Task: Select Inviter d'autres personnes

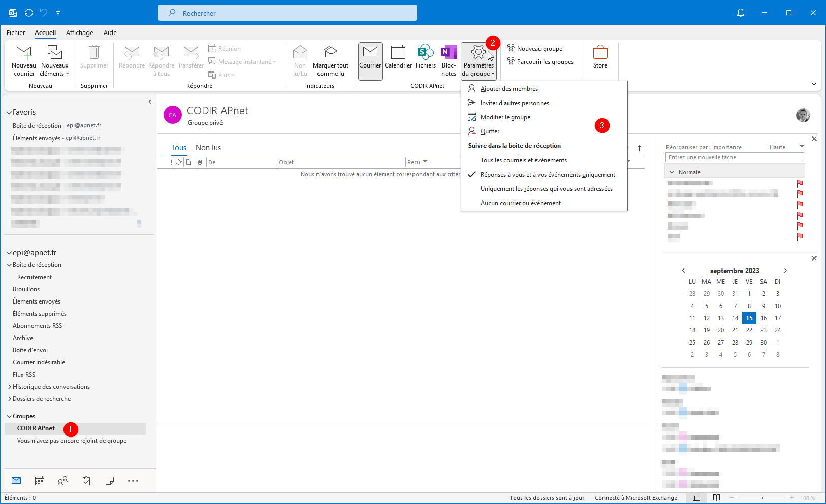Action: (x=544, y=103)
